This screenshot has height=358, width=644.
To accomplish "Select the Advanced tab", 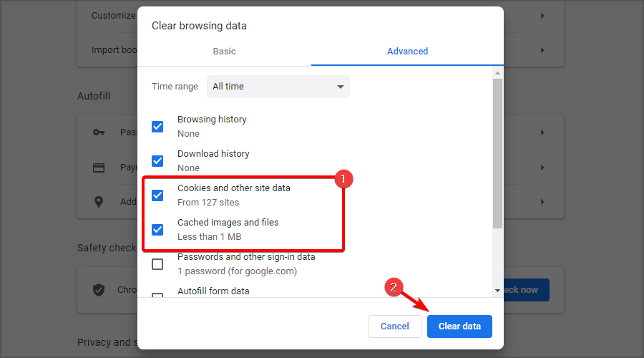I will tap(407, 52).
